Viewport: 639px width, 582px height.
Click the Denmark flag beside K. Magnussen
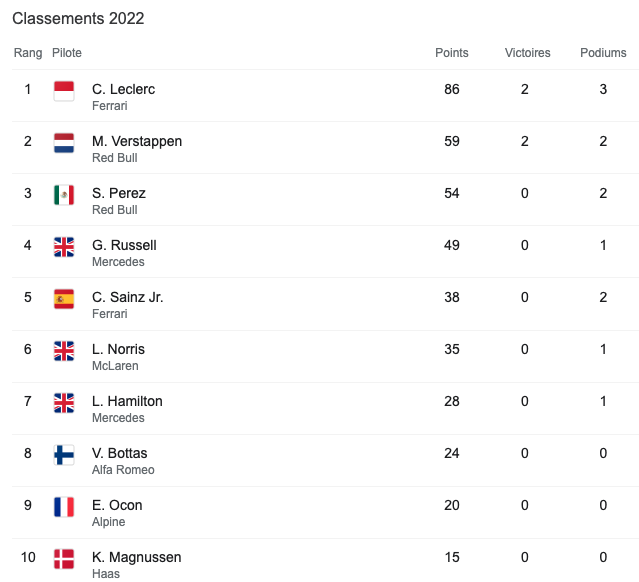coord(64,559)
